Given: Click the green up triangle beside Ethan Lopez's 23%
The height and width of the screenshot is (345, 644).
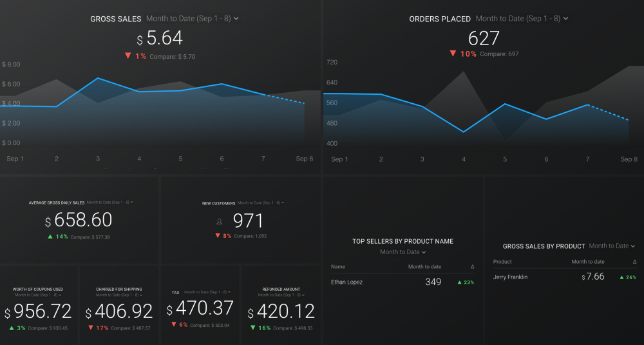Looking at the screenshot, I should click(459, 282).
